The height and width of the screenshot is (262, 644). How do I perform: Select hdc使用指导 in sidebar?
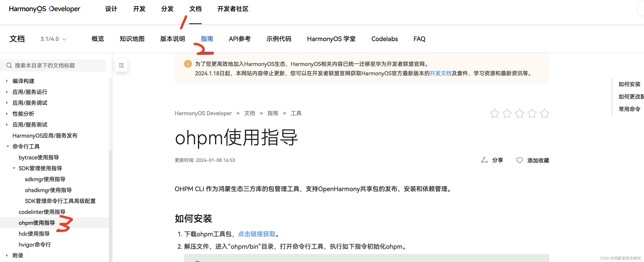[x=34, y=234]
